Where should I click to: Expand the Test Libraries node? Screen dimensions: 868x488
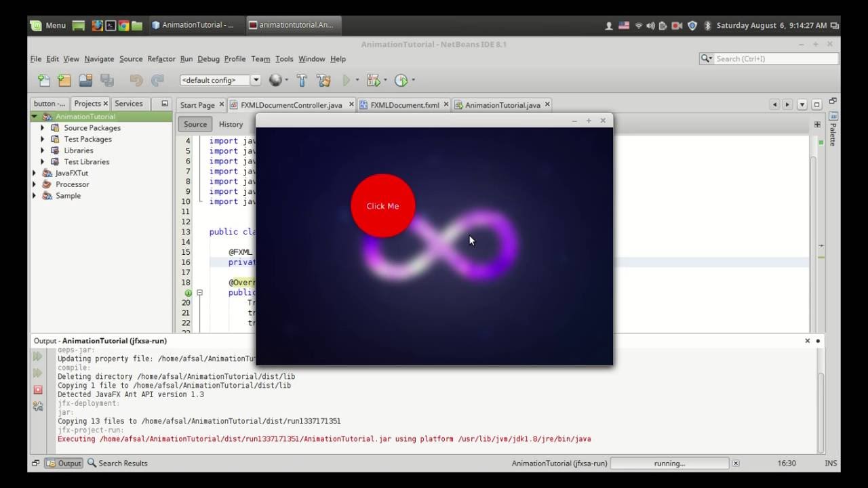pyautogui.click(x=43, y=161)
